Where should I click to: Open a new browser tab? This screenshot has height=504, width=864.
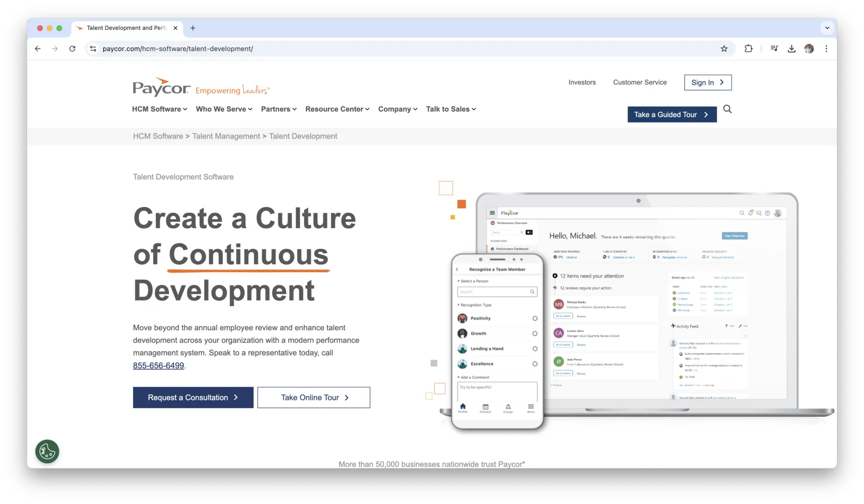193,28
